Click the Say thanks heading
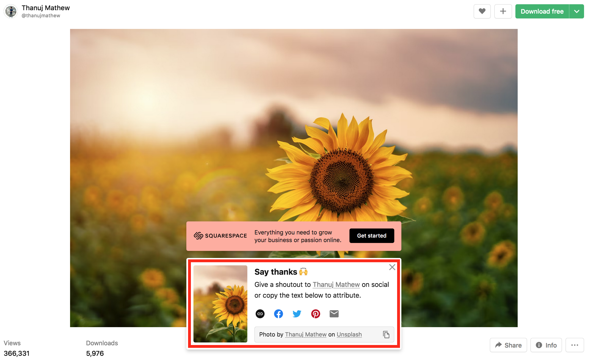This screenshot has height=364, width=590. point(281,272)
